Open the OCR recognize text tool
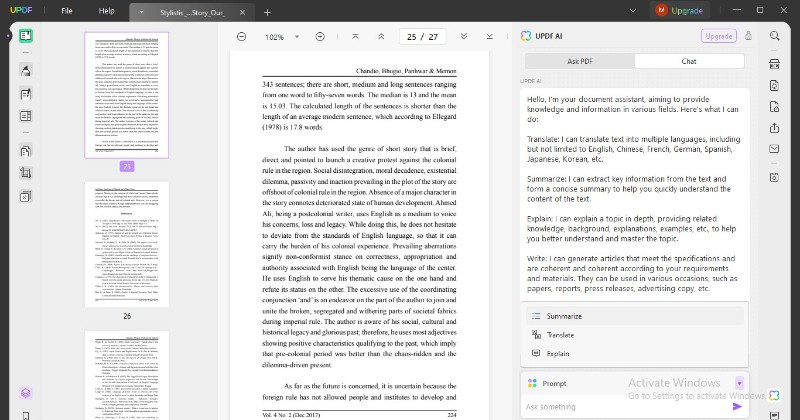The image size is (800, 420). pyautogui.click(x=774, y=64)
